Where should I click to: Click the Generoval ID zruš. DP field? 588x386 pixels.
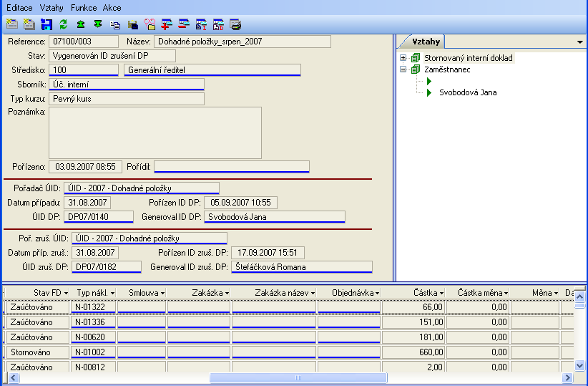point(301,267)
